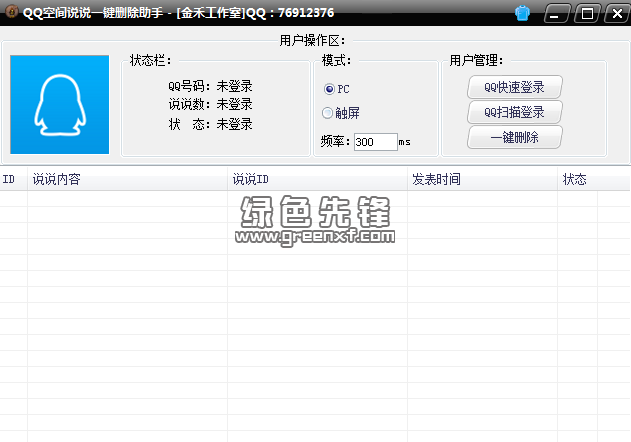Click the 频率 input field
This screenshot has width=631, height=442.
pos(375,142)
